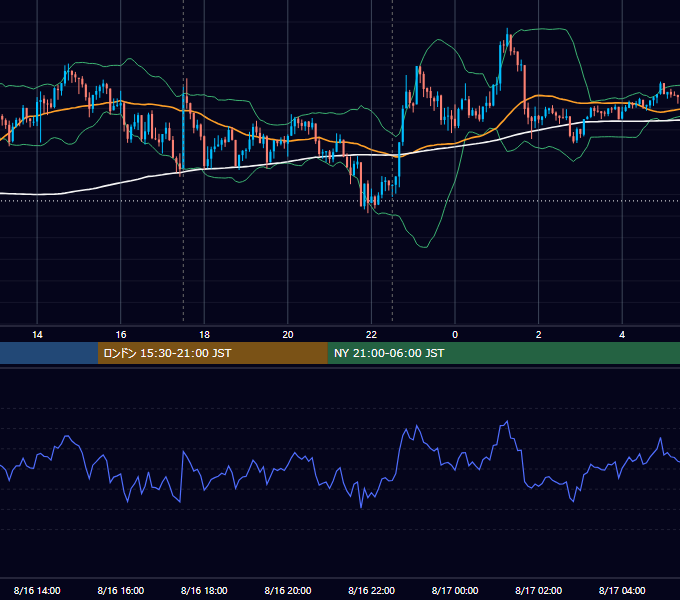
Task: Click the 8/16 16:00 time label
Action: pos(121,590)
